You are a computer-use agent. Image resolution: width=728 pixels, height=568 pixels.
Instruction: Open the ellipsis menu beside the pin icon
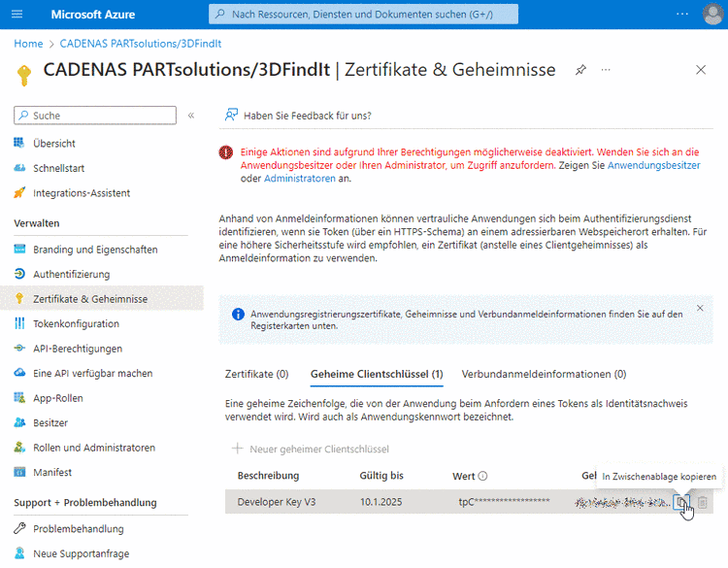pos(606,70)
